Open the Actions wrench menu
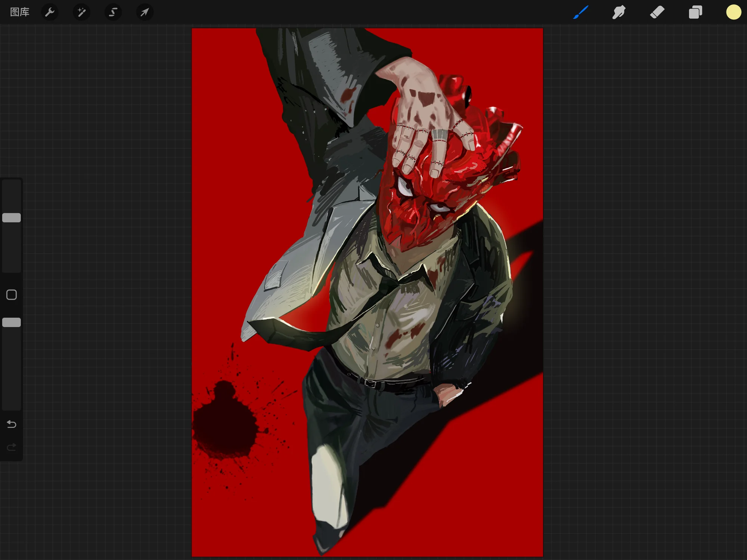Image resolution: width=747 pixels, height=560 pixels. tap(50, 12)
